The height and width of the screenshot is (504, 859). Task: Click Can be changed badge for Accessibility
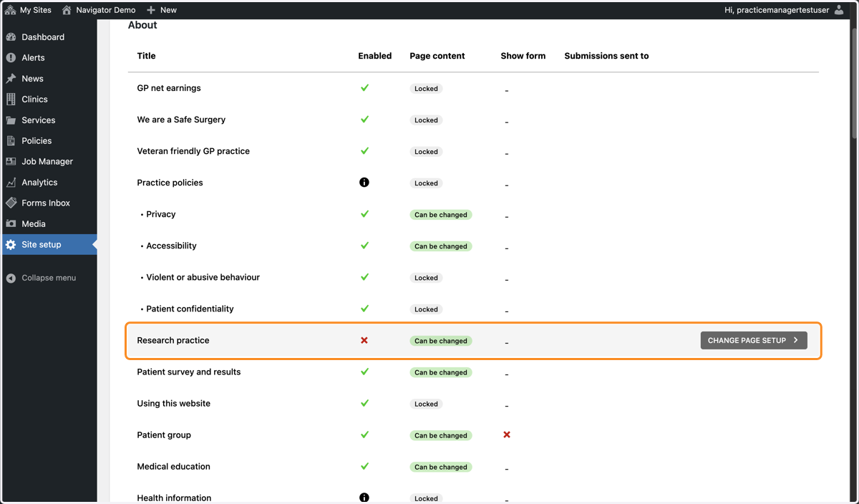(441, 246)
